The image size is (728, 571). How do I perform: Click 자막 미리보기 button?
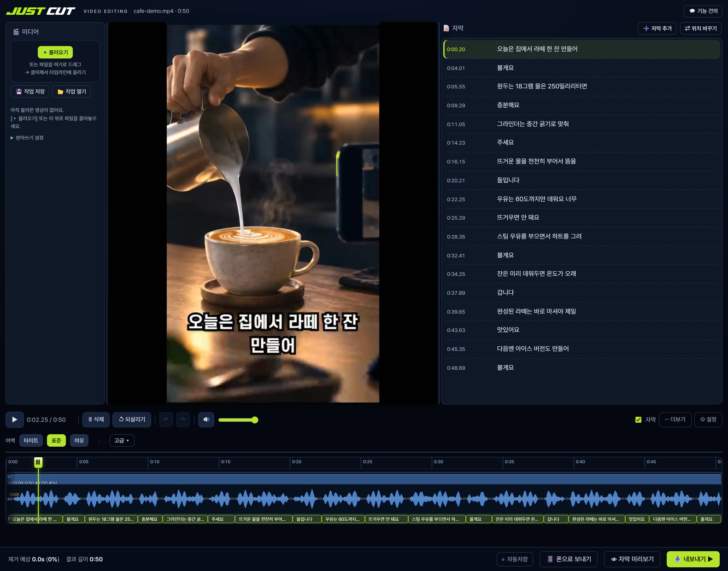pyautogui.click(x=632, y=559)
